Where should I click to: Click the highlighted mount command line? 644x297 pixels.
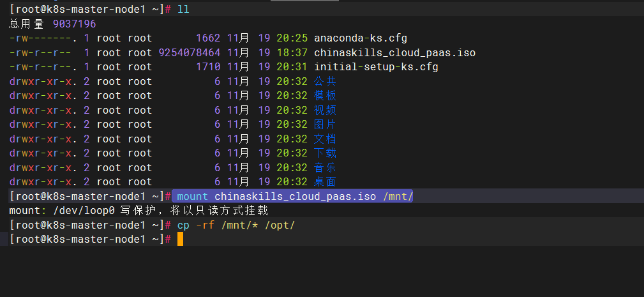click(295, 196)
